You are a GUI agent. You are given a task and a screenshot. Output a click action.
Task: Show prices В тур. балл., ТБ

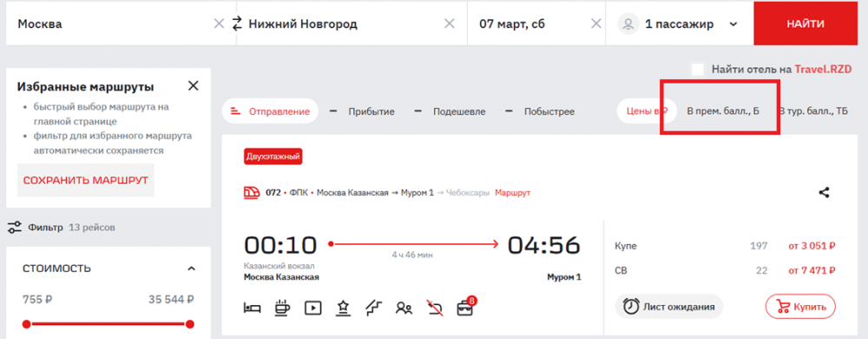(813, 111)
